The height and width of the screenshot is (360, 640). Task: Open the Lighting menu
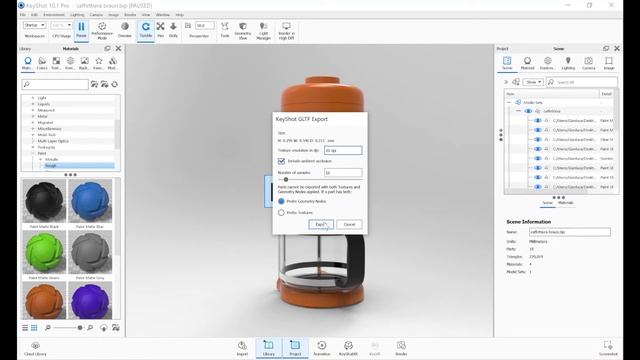[x=77, y=15]
